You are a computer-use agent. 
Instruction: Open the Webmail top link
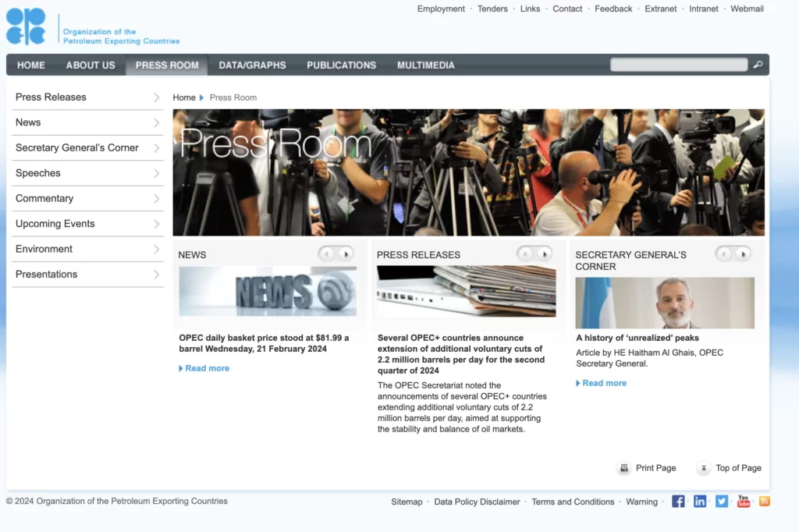[x=747, y=9]
